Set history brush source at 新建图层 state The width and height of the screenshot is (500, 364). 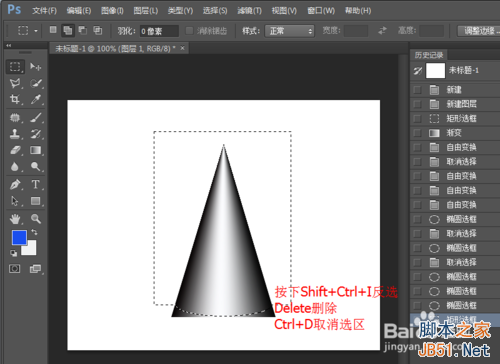[417, 104]
